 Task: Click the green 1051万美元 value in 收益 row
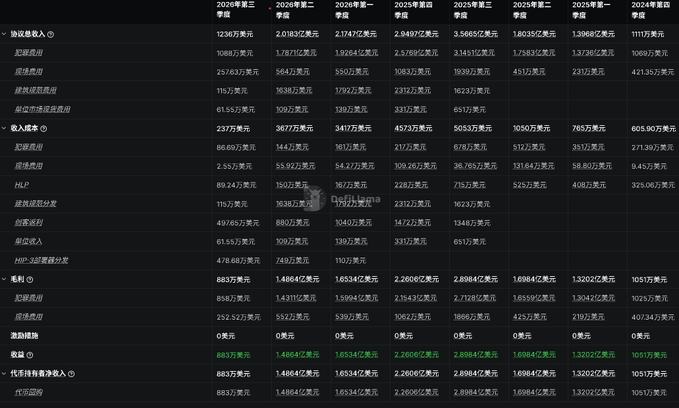[649, 355]
